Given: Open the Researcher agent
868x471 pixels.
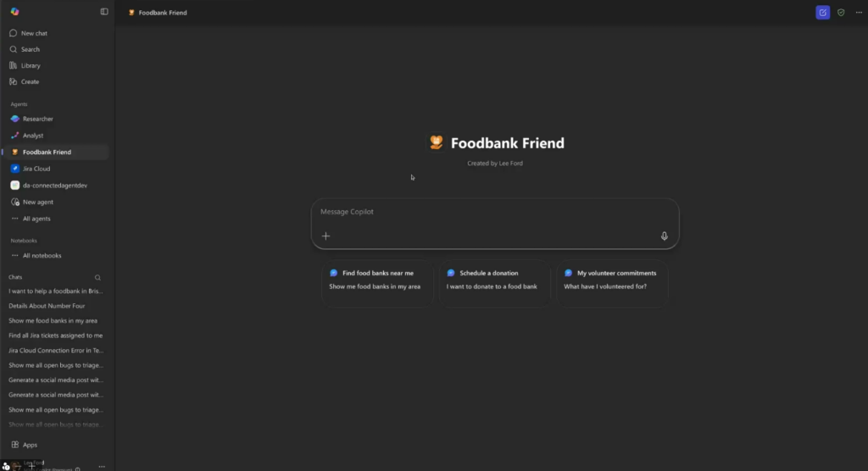Looking at the screenshot, I should (x=38, y=119).
